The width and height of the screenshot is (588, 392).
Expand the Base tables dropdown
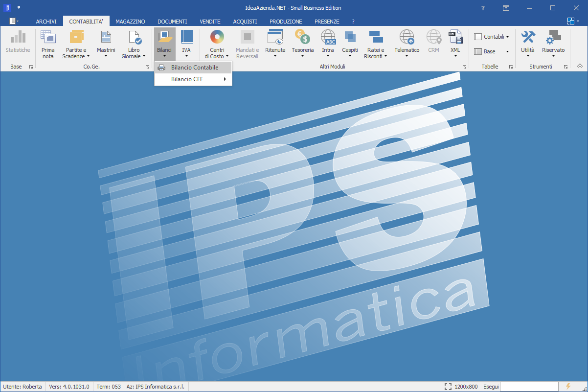click(492, 51)
